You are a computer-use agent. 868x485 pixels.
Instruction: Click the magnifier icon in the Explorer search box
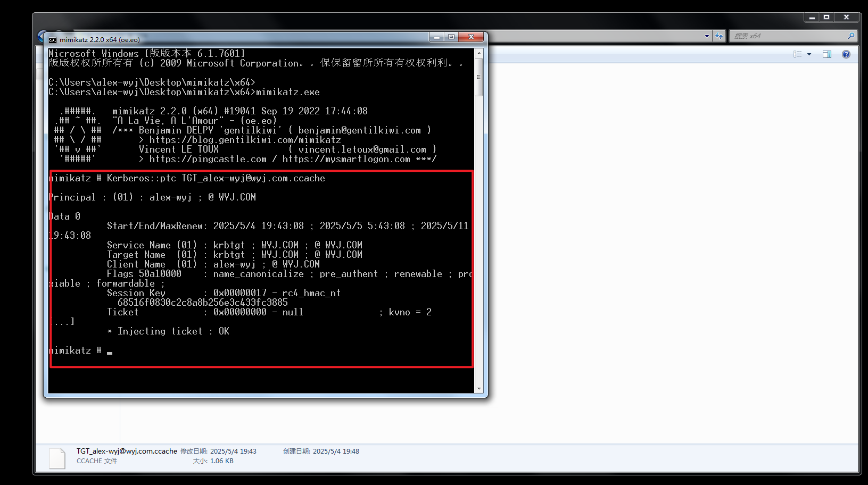coord(851,36)
